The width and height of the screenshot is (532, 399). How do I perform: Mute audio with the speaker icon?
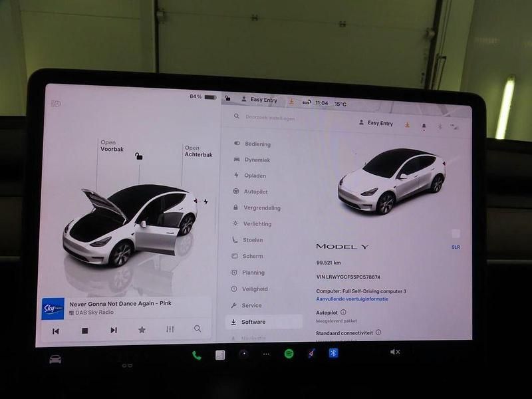tap(396, 350)
